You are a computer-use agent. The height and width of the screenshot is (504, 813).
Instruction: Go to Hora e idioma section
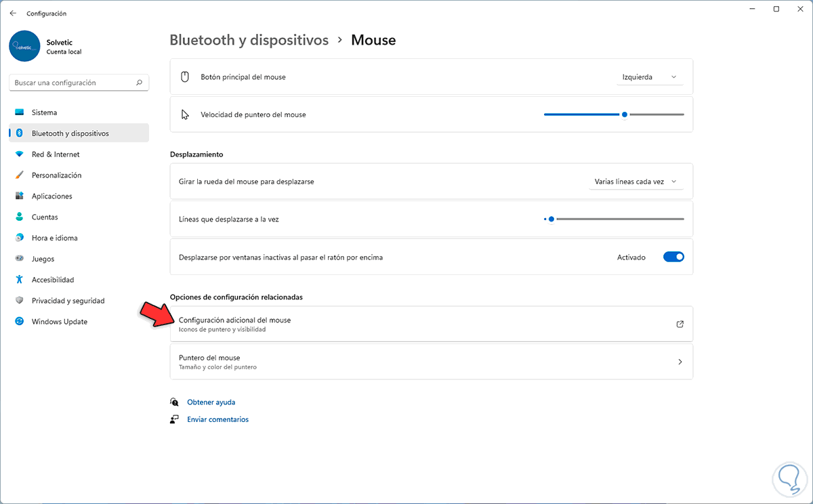click(54, 238)
